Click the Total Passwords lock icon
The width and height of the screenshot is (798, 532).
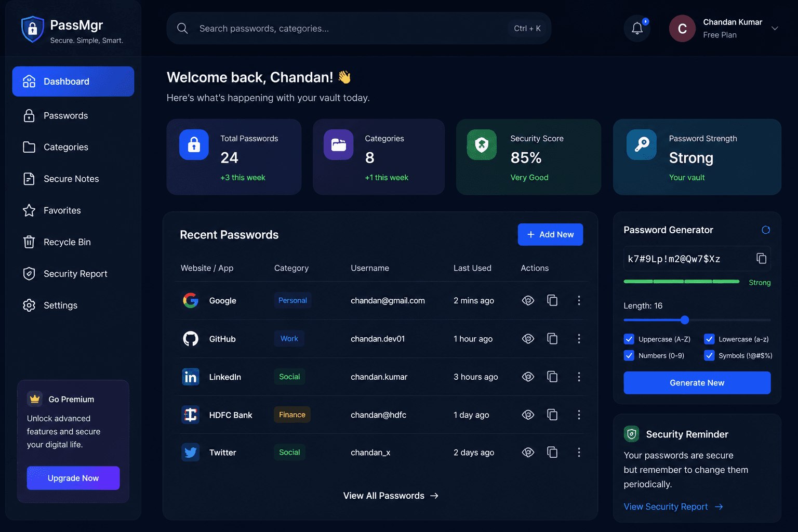pos(194,144)
